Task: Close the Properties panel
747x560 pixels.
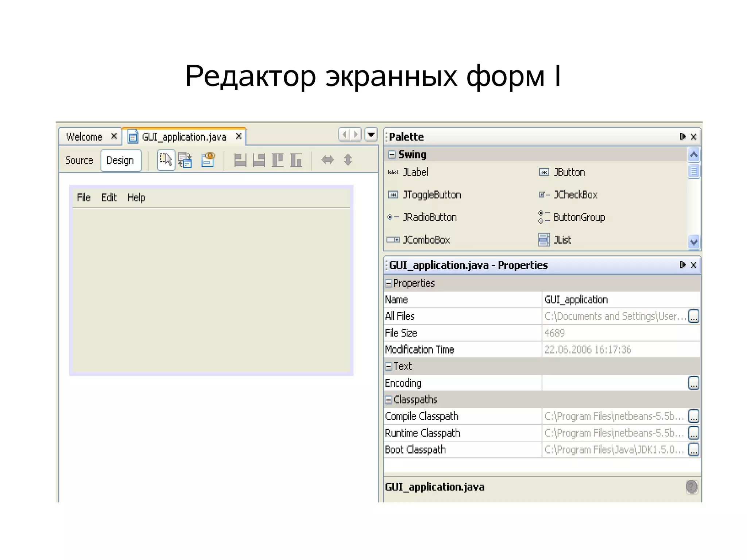Action: [x=694, y=265]
